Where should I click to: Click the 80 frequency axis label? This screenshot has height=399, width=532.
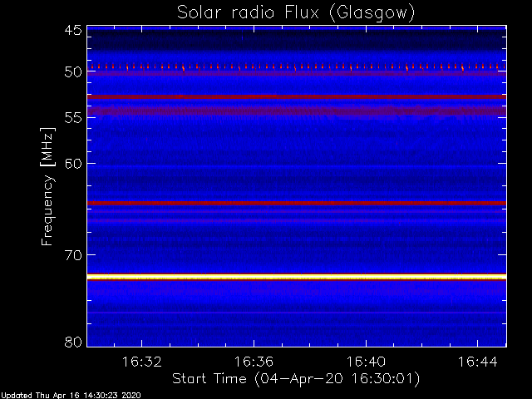(73, 342)
